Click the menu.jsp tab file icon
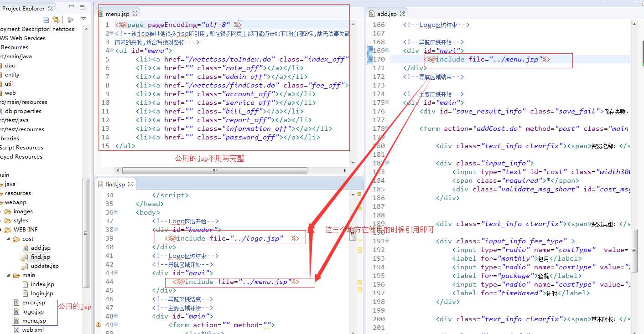The image size is (644, 334). pos(101,14)
